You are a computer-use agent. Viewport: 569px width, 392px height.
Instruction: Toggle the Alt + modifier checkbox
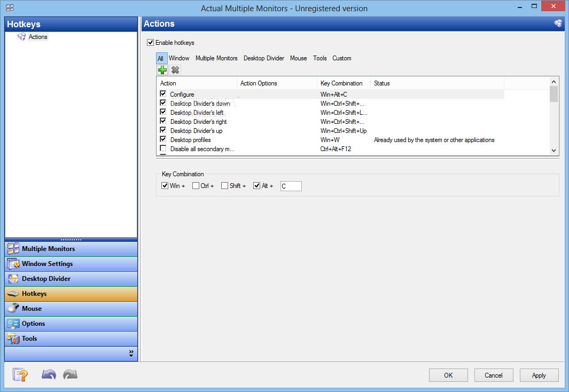point(256,186)
